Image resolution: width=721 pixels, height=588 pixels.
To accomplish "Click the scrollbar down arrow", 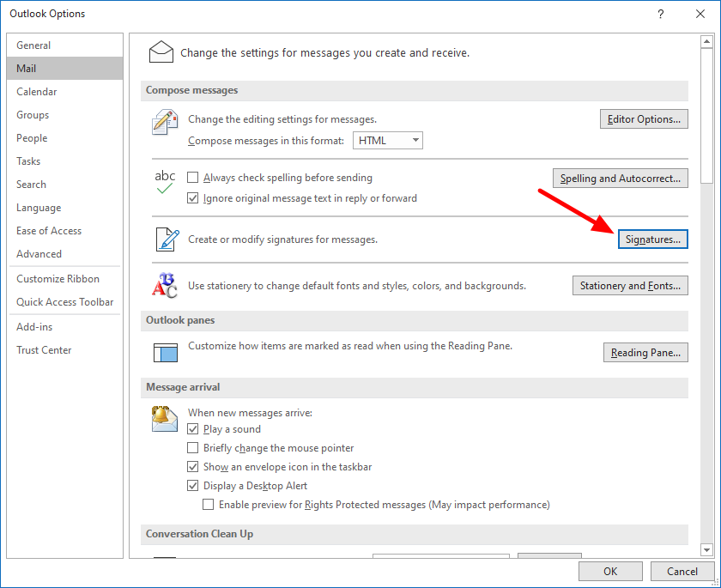I will pyautogui.click(x=706, y=549).
